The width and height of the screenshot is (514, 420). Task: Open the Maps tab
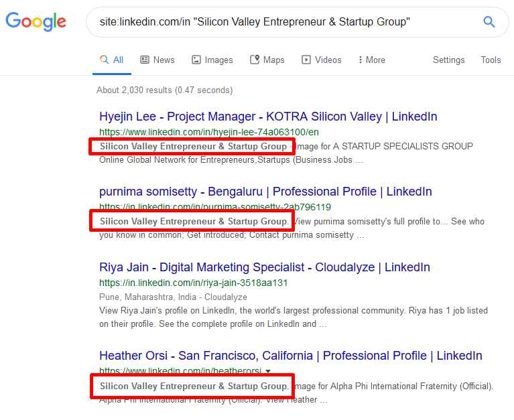tap(267, 60)
